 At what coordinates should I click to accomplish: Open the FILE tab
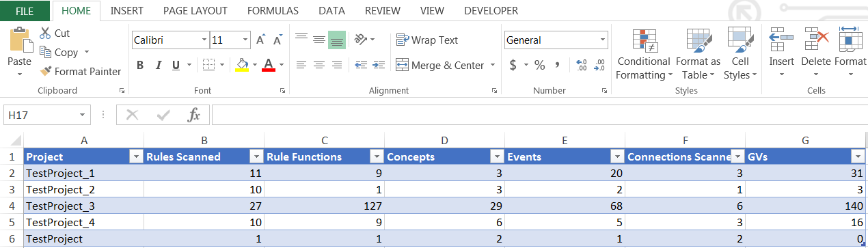pyautogui.click(x=25, y=11)
